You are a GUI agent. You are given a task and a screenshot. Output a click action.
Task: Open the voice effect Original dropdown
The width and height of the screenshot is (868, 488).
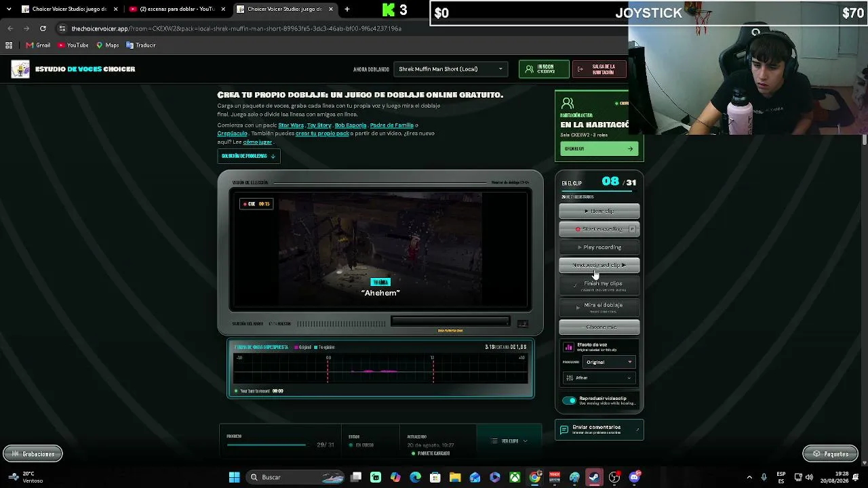[609, 362]
